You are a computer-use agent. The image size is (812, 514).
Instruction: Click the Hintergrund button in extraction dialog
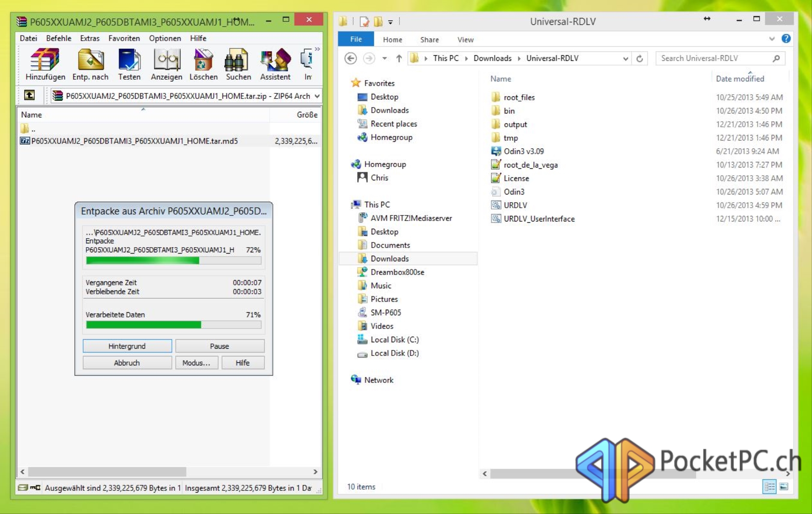pyautogui.click(x=127, y=346)
